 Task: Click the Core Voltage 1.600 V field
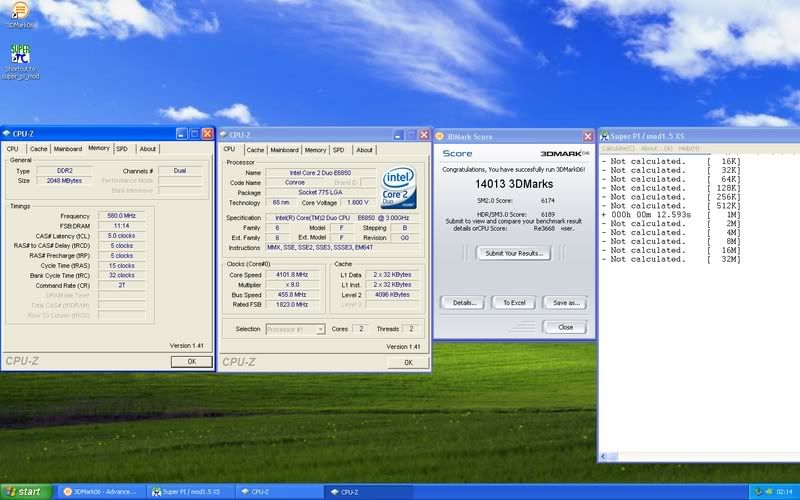coord(357,203)
